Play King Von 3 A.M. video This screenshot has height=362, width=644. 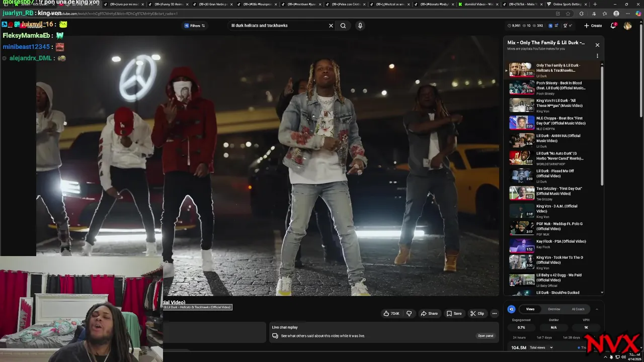(553, 211)
